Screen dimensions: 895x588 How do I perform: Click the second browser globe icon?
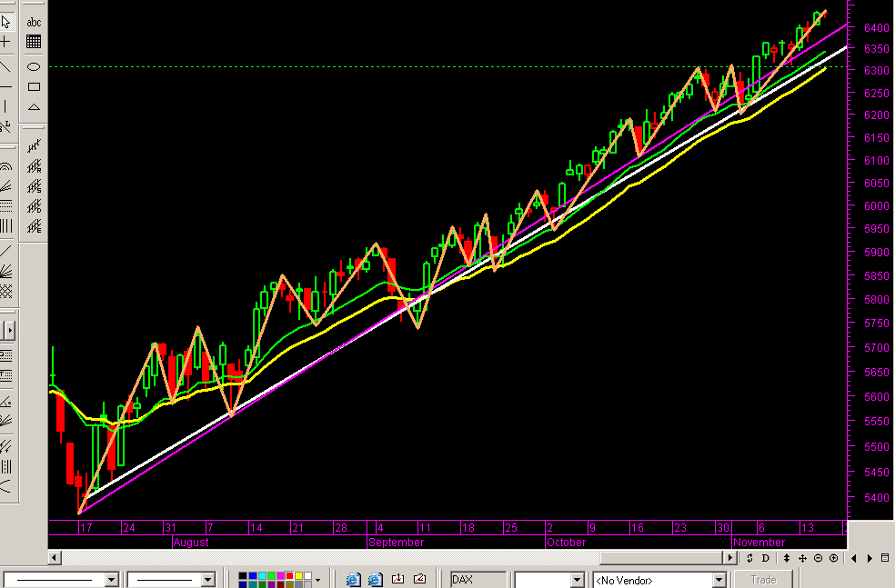click(x=375, y=580)
